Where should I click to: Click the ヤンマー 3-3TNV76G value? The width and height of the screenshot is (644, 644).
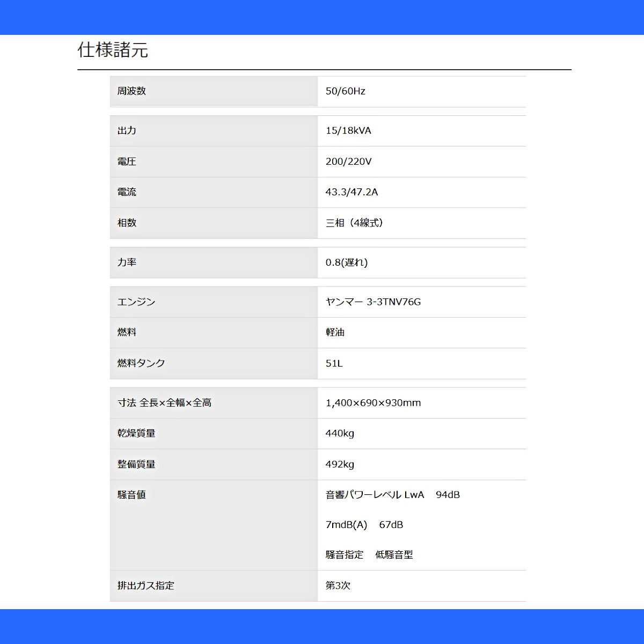(x=373, y=302)
